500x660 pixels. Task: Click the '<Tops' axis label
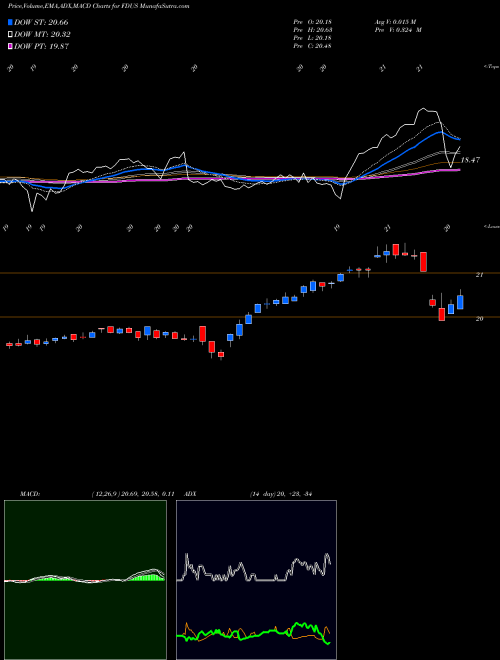(x=491, y=67)
